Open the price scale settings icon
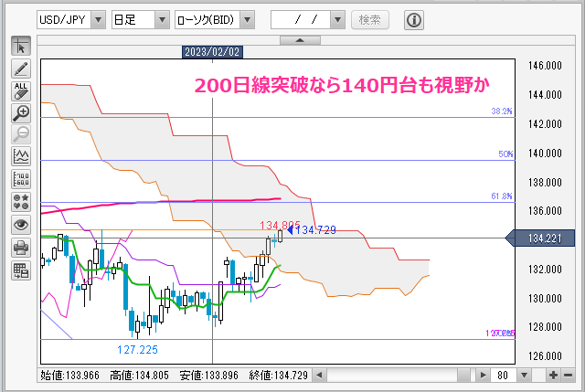The height and width of the screenshot is (392, 585). pyautogui.click(x=21, y=179)
